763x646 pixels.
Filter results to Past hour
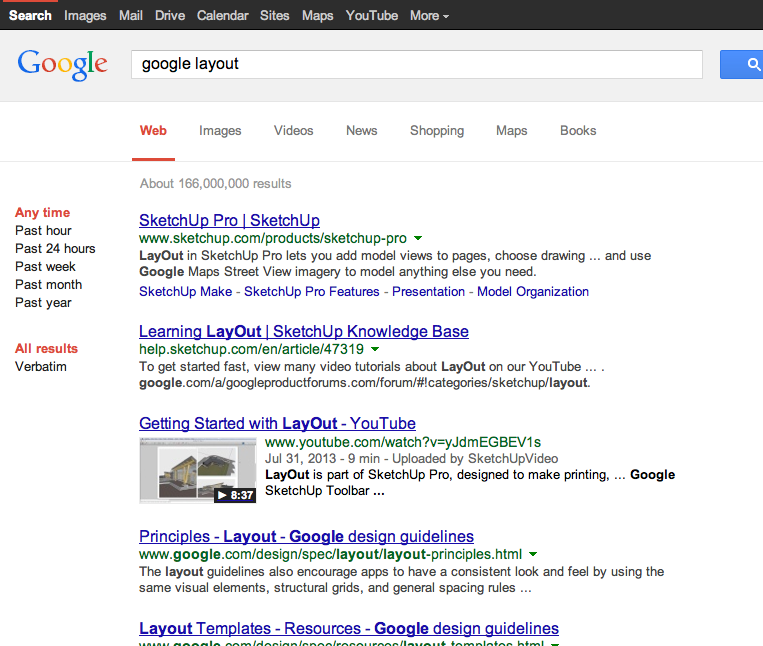point(43,231)
